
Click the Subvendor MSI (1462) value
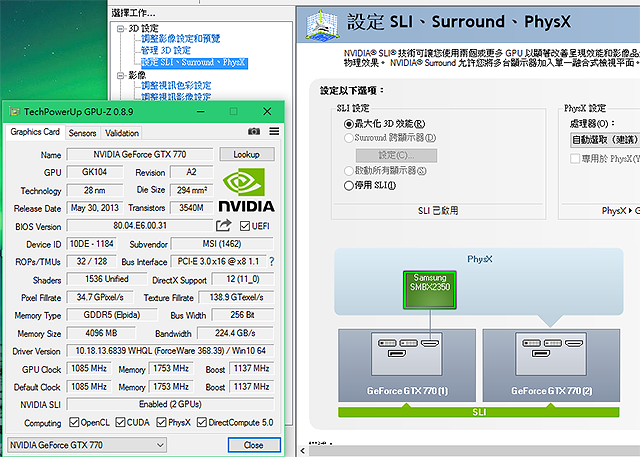click(222, 244)
